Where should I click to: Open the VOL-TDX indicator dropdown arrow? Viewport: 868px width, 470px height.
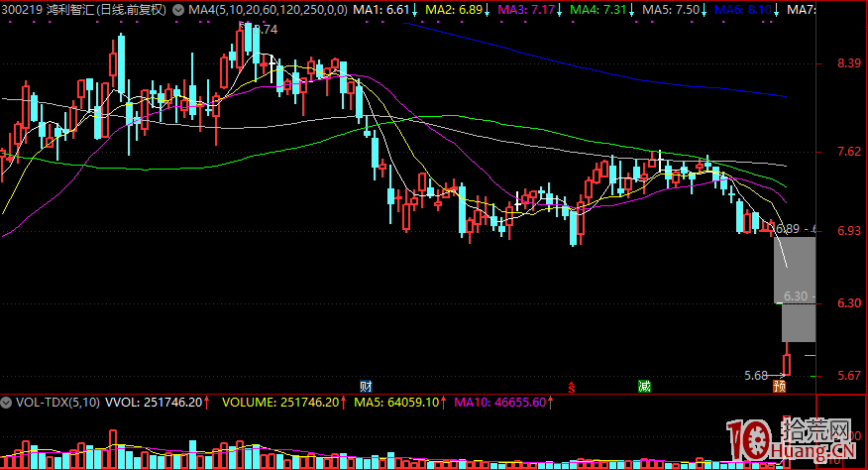tap(6, 403)
